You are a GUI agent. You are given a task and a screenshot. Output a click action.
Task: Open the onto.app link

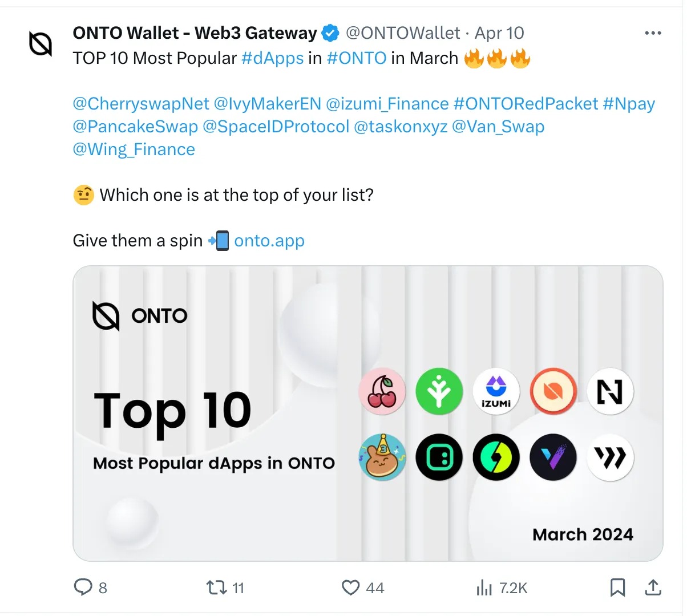pos(269,241)
